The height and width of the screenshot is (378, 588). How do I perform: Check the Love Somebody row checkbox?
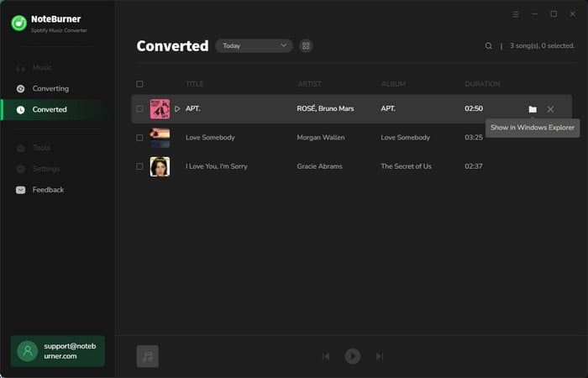click(x=139, y=138)
